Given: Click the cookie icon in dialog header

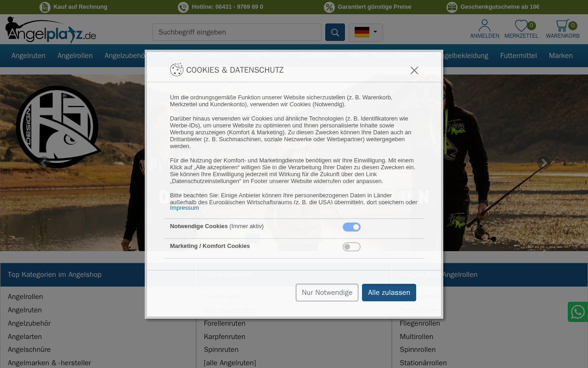Looking at the screenshot, I should [177, 69].
